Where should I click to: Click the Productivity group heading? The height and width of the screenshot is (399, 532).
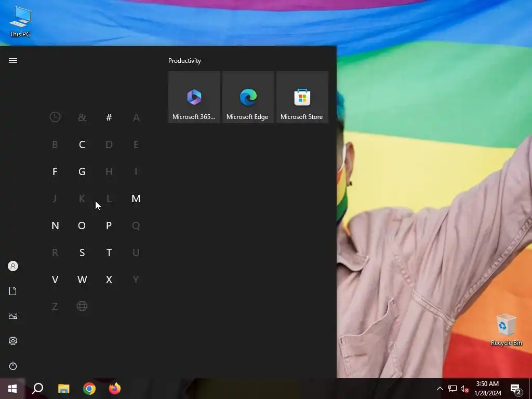(184, 61)
